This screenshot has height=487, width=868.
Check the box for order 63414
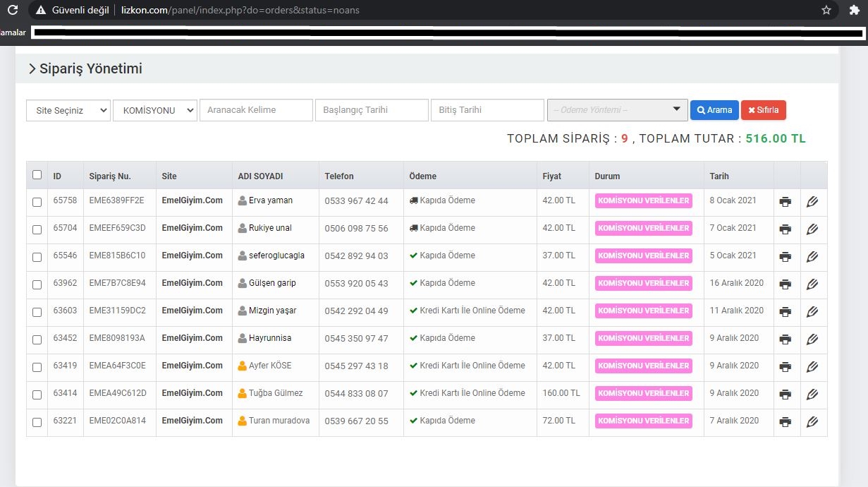coord(37,395)
